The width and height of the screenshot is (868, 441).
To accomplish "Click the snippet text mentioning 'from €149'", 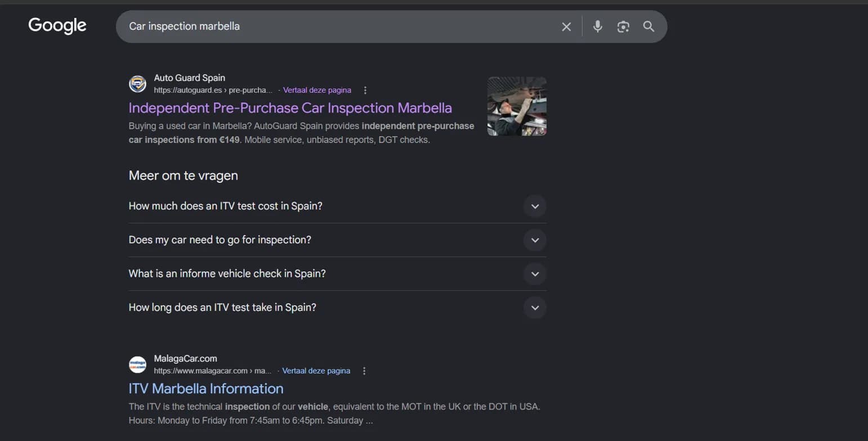I will (x=301, y=133).
